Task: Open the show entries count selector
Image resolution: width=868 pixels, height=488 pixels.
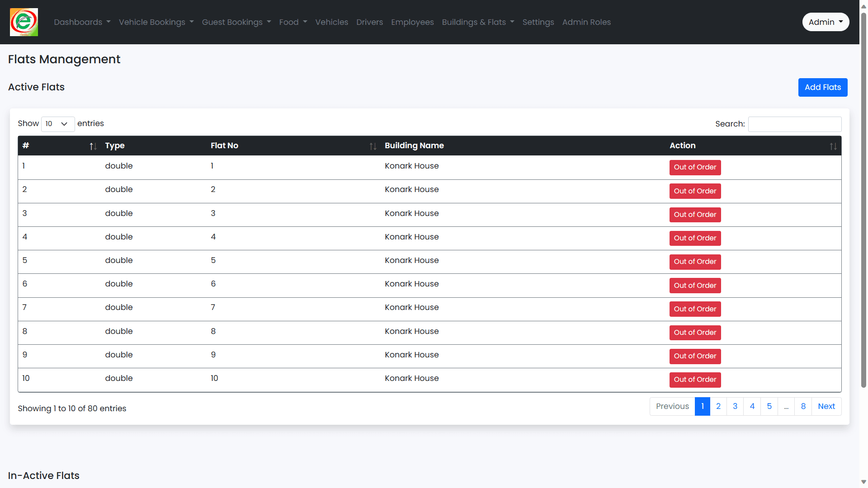Action: pyautogui.click(x=57, y=124)
